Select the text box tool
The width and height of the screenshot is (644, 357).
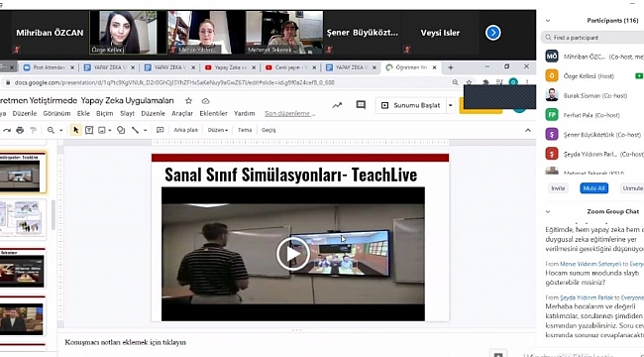89,130
